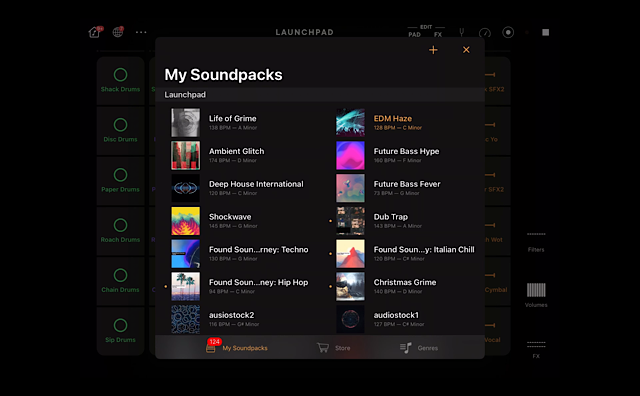Add a new soundpack with the plus icon
This screenshot has height=396, width=640.
pyautogui.click(x=433, y=50)
